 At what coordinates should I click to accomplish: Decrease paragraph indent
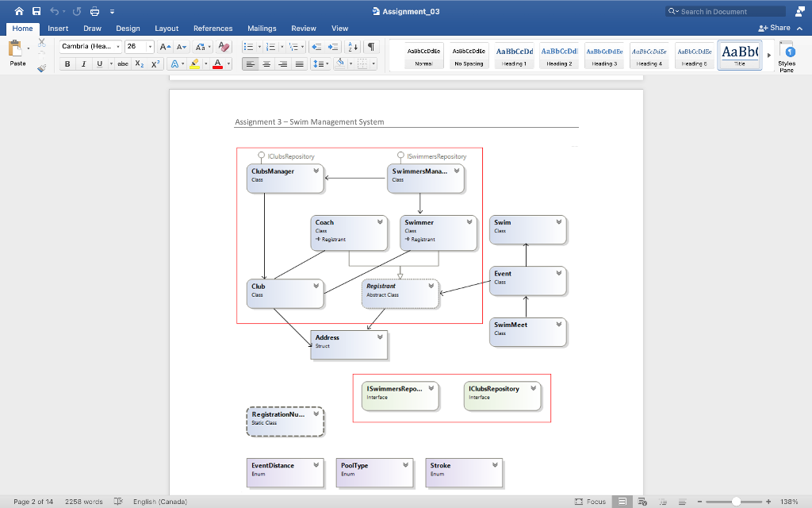click(316, 47)
